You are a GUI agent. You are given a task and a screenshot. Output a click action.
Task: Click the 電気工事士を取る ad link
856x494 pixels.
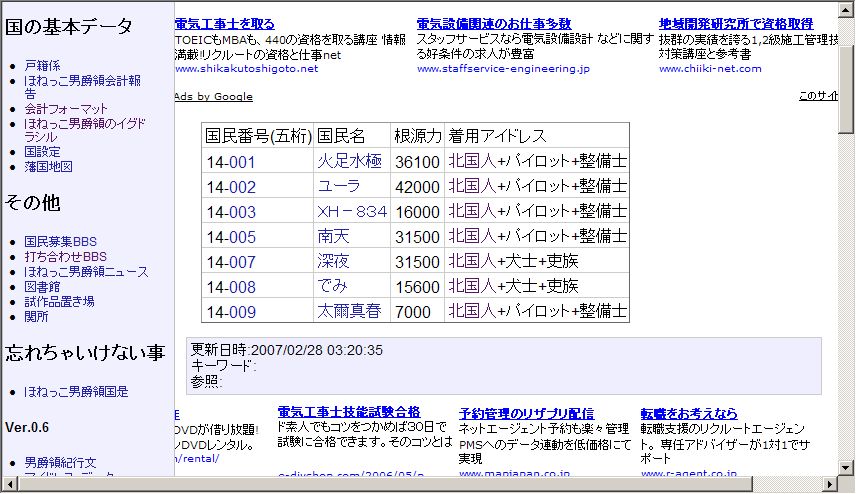pos(224,23)
